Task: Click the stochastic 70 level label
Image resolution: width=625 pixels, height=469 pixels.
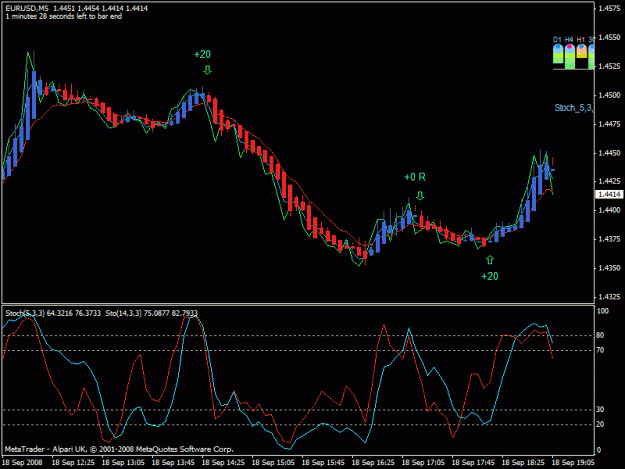Action: point(600,350)
